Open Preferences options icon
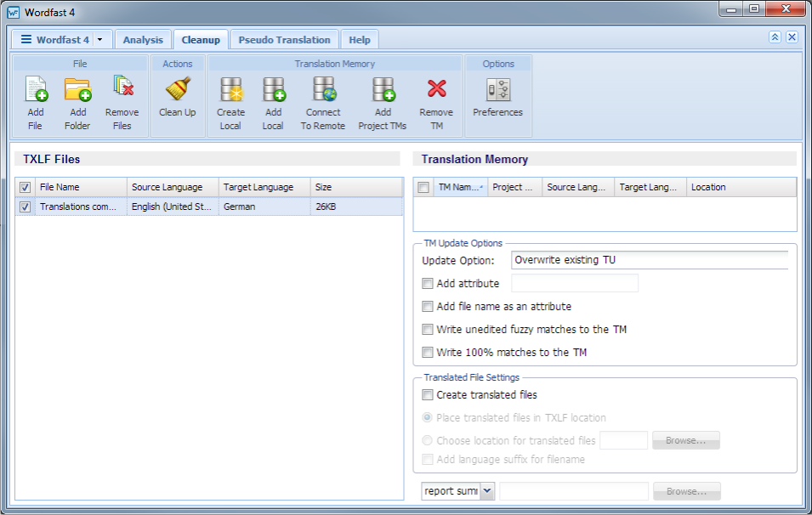Screen dimensions: 812x515 pyautogui.click(x=498, y=89)
